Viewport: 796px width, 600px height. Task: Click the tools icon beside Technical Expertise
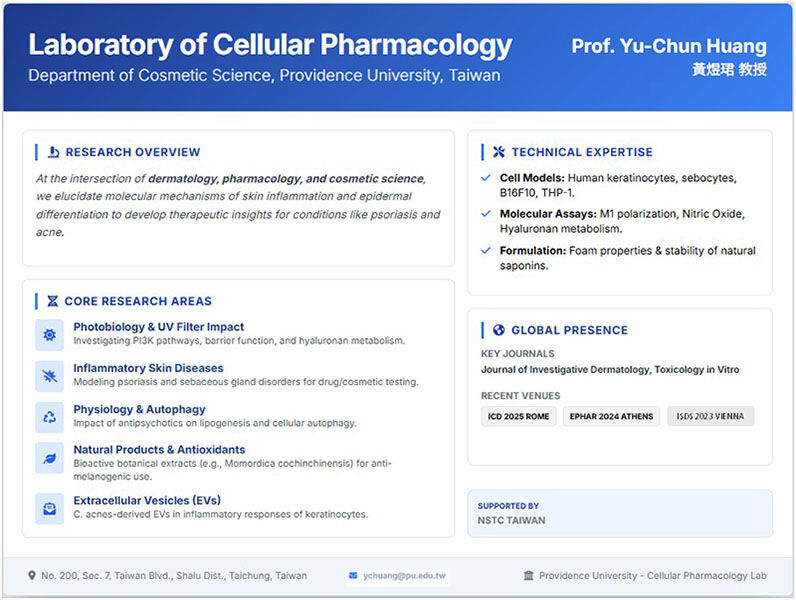pos(499,152)
